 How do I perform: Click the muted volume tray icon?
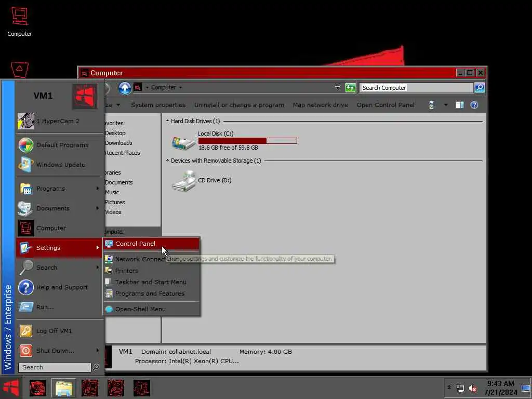[473, 388]
